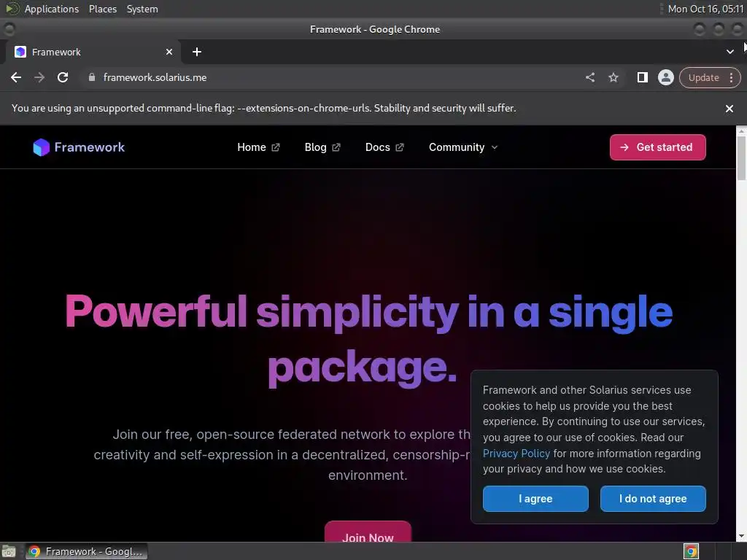
Task: Open the Home nav link
Action: pos(252,147)
